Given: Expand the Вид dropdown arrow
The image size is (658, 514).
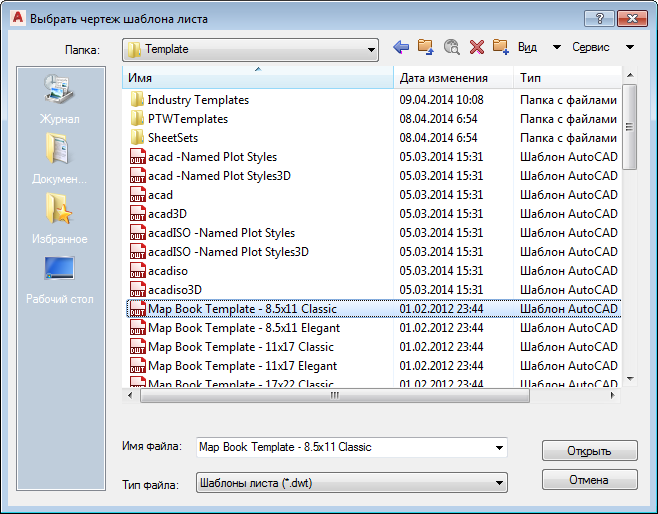Looking at the screenshot, I should pyautogui.click(x=557, y=47).
